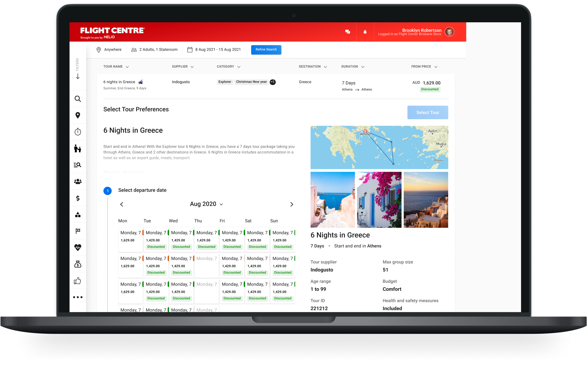Sort by From Price column
The height and width of the screenshot is (367, 588).
click(424, 67)
